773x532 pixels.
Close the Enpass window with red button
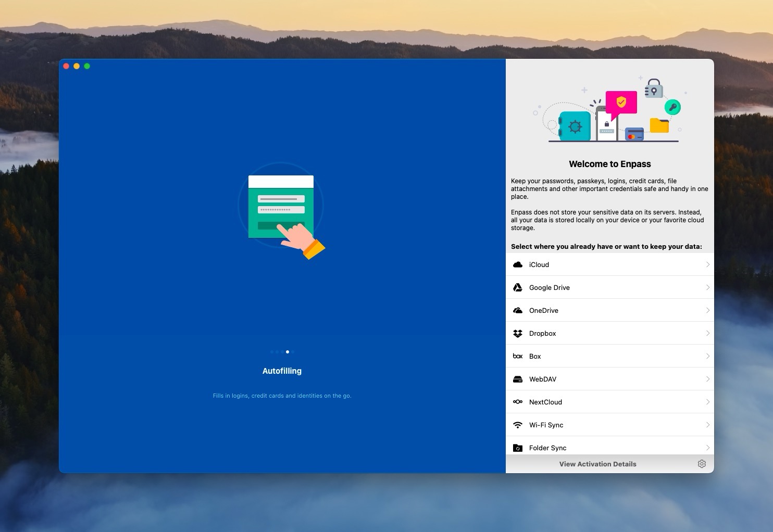tap(66, 66)
